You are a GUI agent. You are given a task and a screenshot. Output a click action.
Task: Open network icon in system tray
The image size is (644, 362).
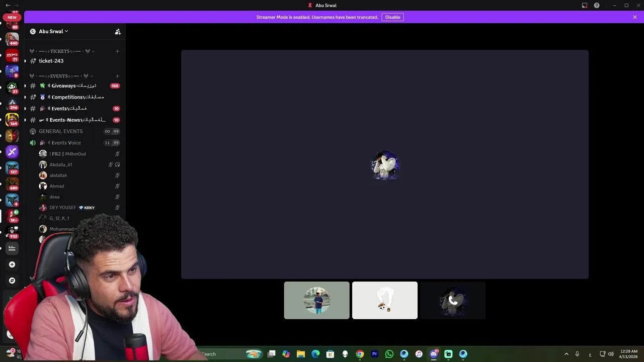coord(602,354)
